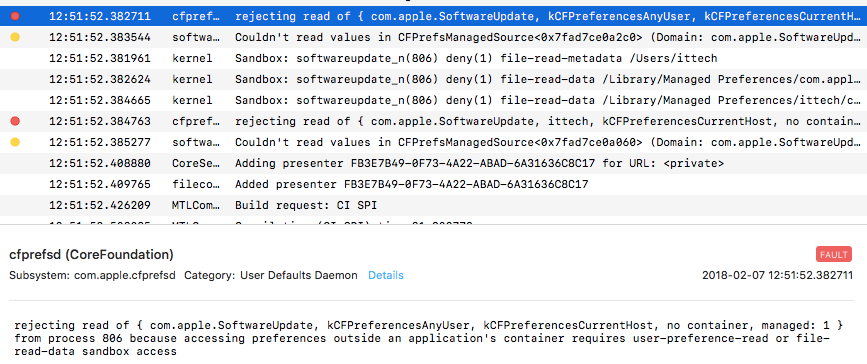The image size is (867, 364).
Task: Click the red fault dot at 12:51:52.384763
Action: click(x=15, y=121)
